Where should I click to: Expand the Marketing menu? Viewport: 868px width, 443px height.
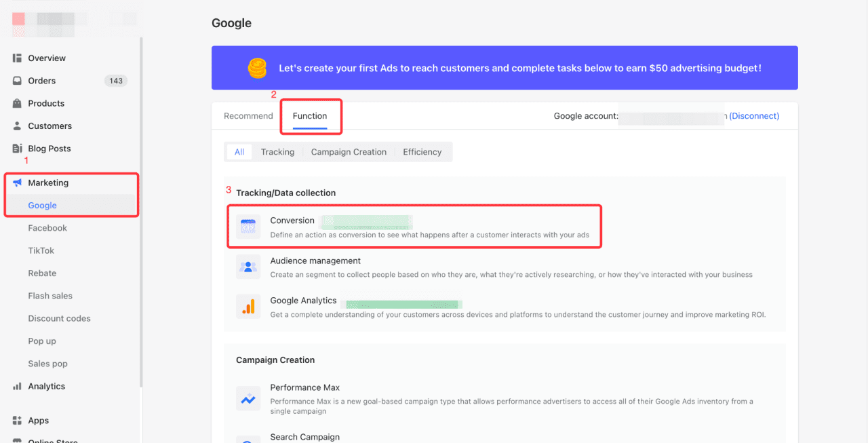(x=48, y=182)
